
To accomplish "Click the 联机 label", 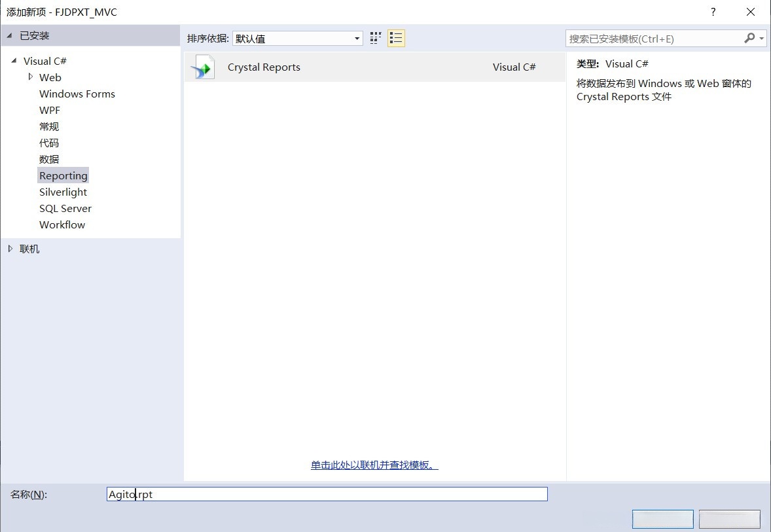I will click(29, 249).
